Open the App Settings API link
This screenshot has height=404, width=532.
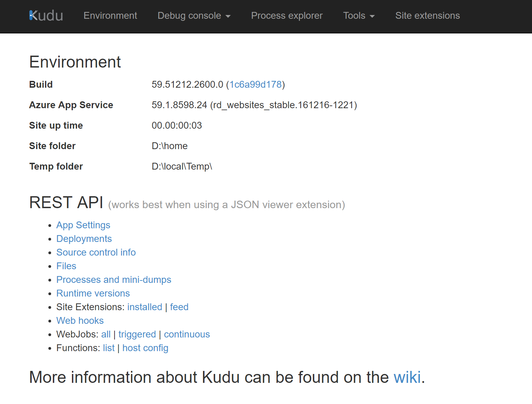83,225
